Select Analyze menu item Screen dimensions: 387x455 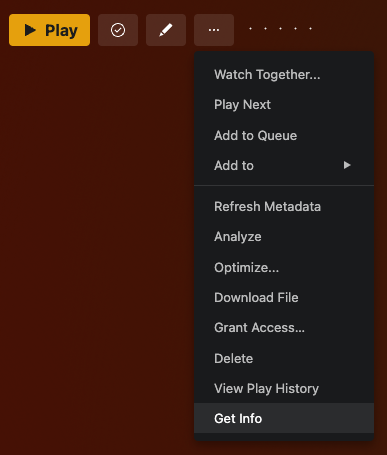284,237
